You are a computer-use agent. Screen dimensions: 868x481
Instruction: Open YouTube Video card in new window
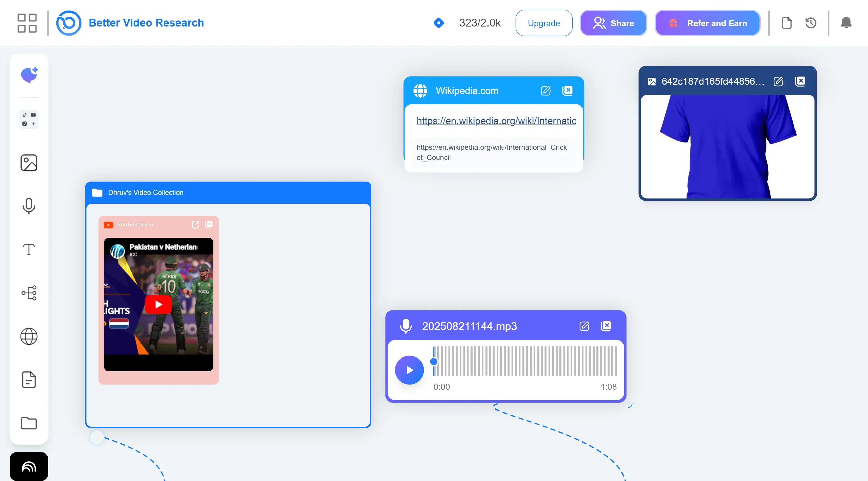point(195,224)
